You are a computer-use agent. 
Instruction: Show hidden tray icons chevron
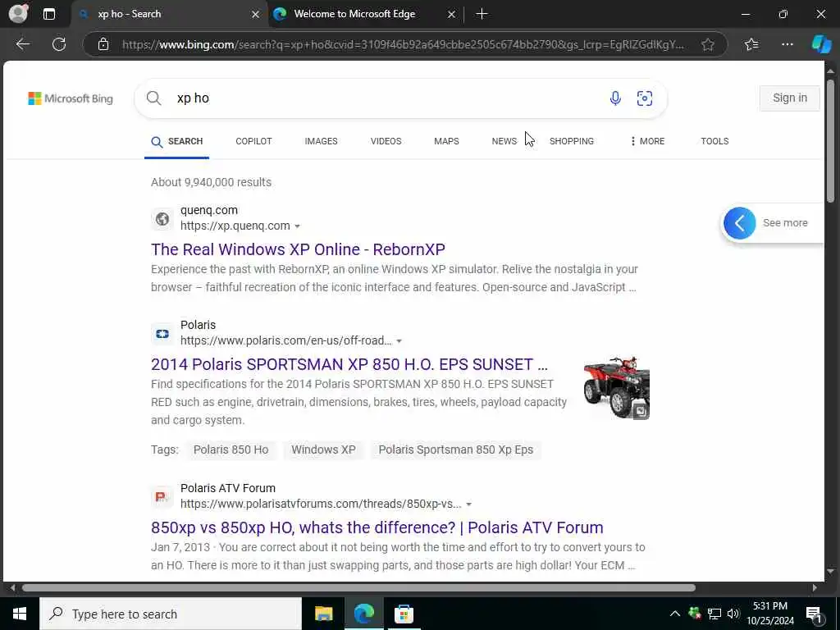click(x=674, y=614)
